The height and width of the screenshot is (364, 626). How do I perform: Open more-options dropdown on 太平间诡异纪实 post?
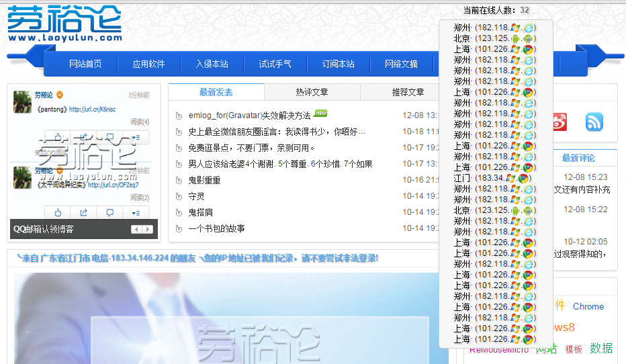(x=136, y=212)
